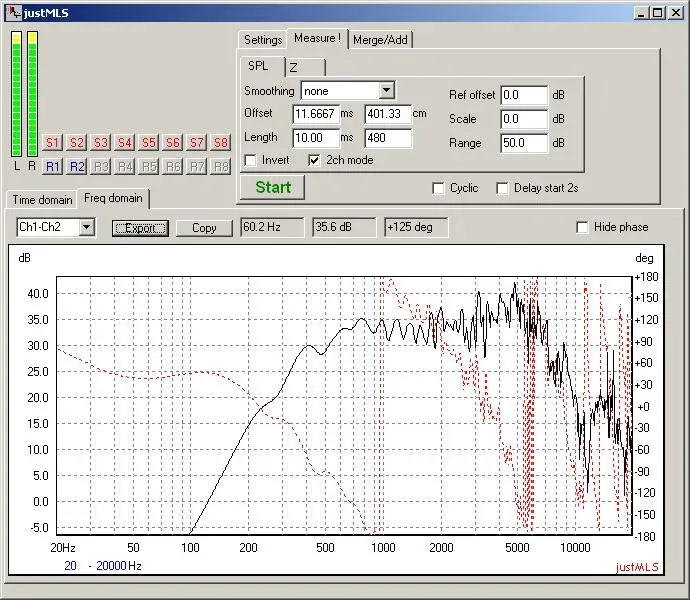Uncheck the 2ch mode checkbox
This screenshot has width=690, height=600.
click(314, 160)
